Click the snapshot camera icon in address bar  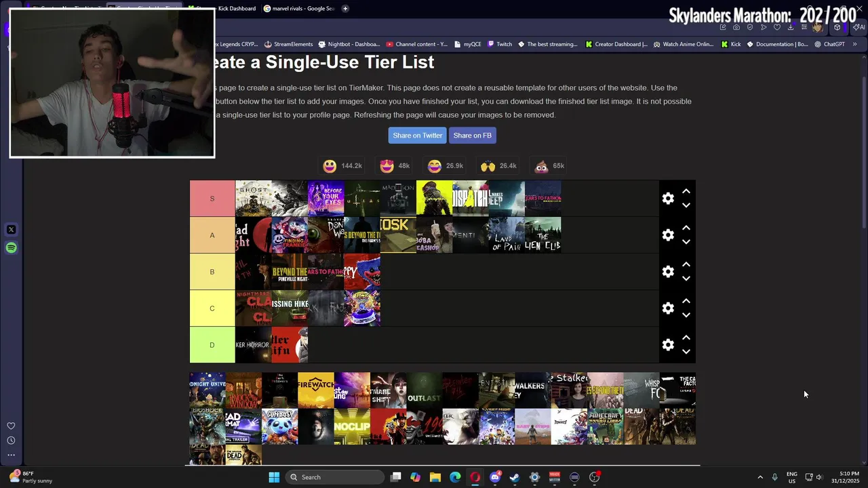click(x=736, y=27)
